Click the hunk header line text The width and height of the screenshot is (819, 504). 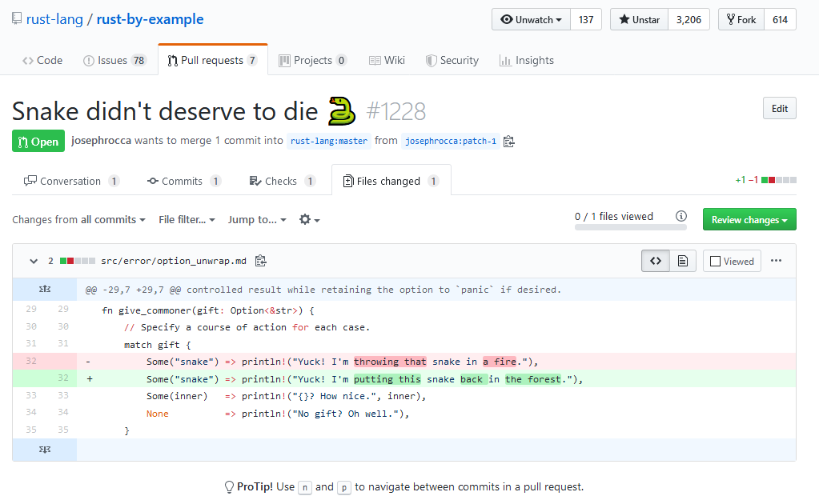pos(323,290)
